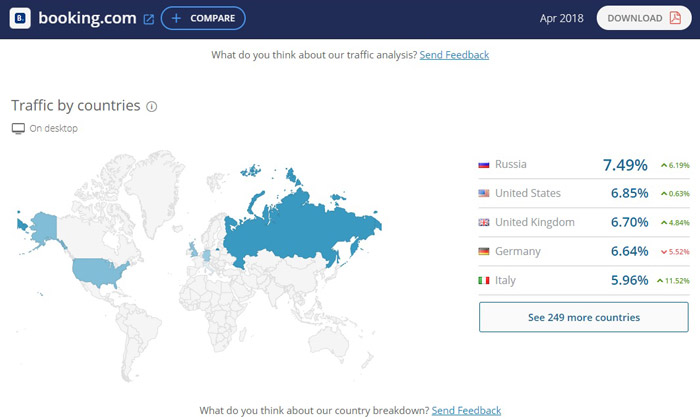
Task: Click the booking.com logo icon
Action: [20, 18]
